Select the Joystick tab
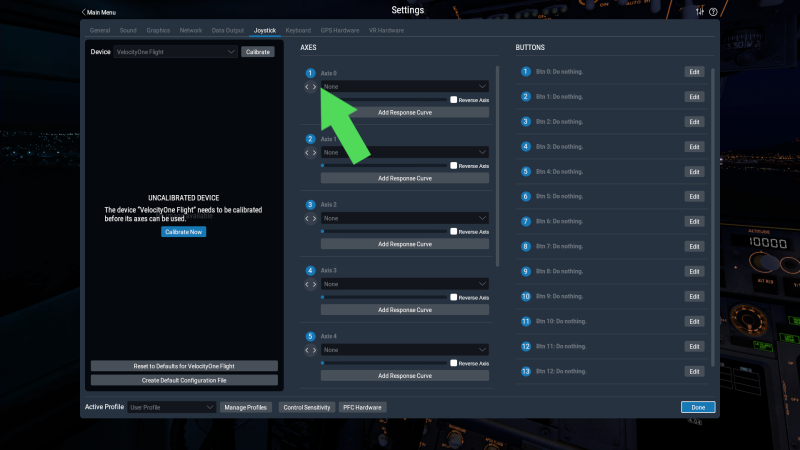The image size is (800, 450). 265,31
